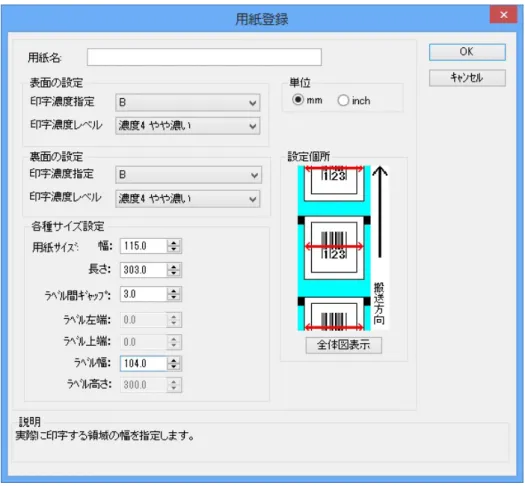
Task: Close the 用紙登録 dialog
Action: (503, 15)
